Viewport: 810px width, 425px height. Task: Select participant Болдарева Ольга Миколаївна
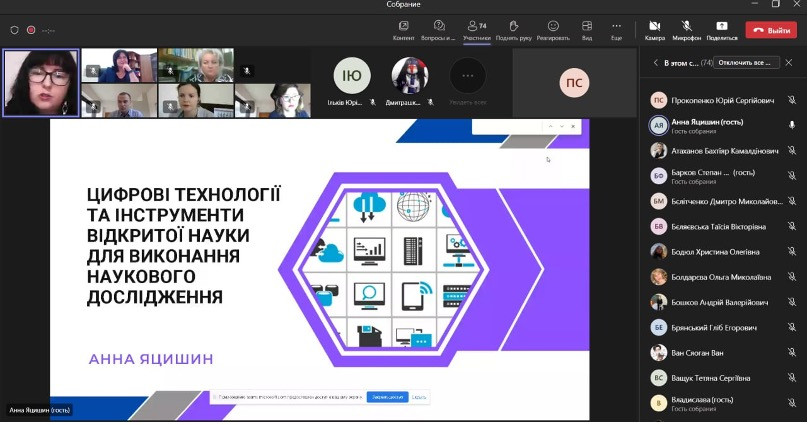[723, 277]
